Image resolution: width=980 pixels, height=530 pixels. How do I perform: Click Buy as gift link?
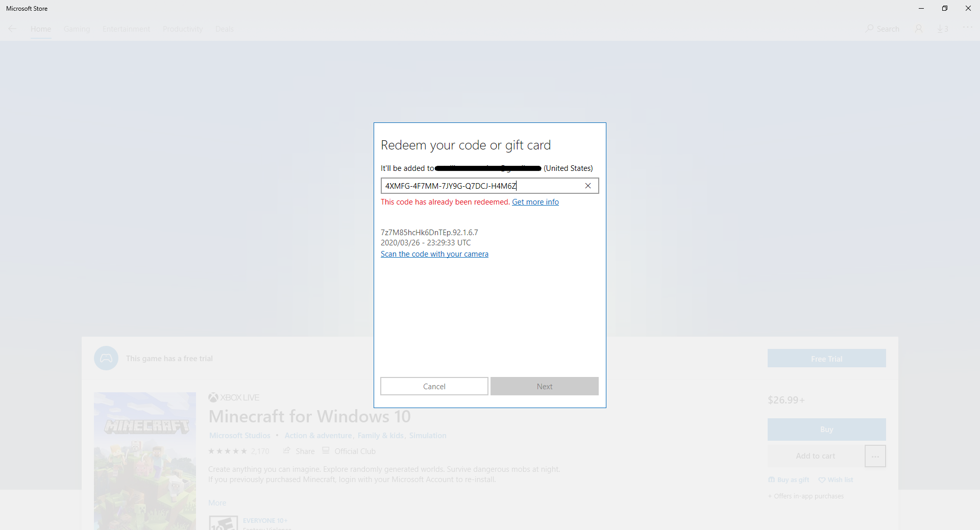pyautogui.click(x=789, y=480)
